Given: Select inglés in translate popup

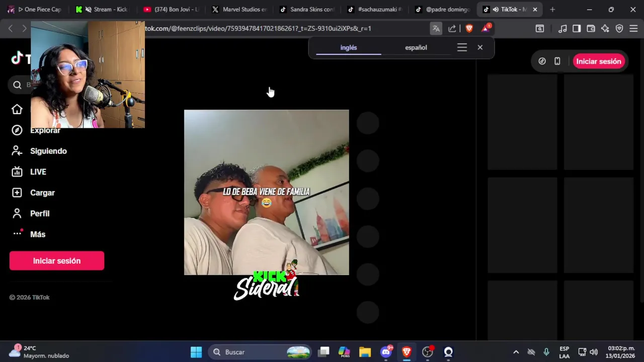Looking at the screenshot, I should point(349,48).
